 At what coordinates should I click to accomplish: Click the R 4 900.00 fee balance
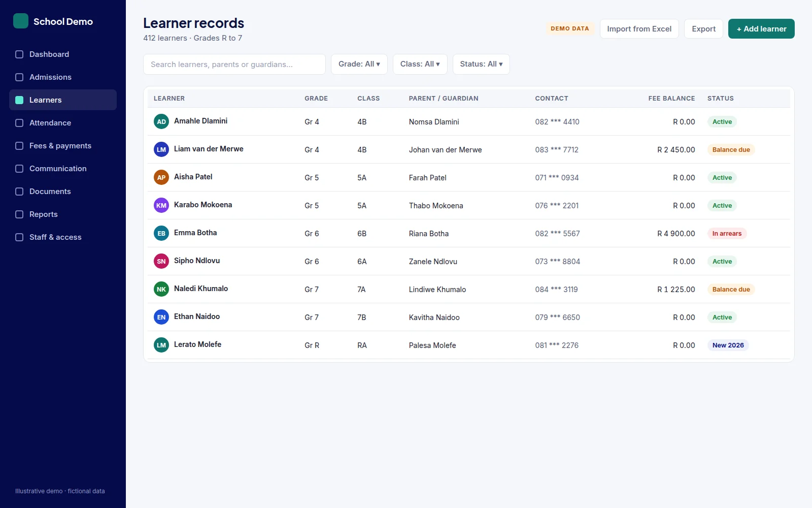tap(676, 234)
